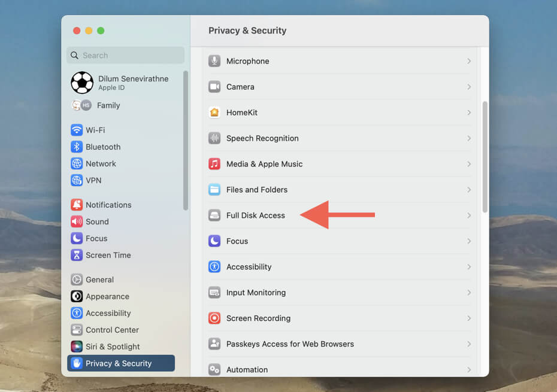
Task: Click the Appearance sidebar icon
Action: [77, 296]
